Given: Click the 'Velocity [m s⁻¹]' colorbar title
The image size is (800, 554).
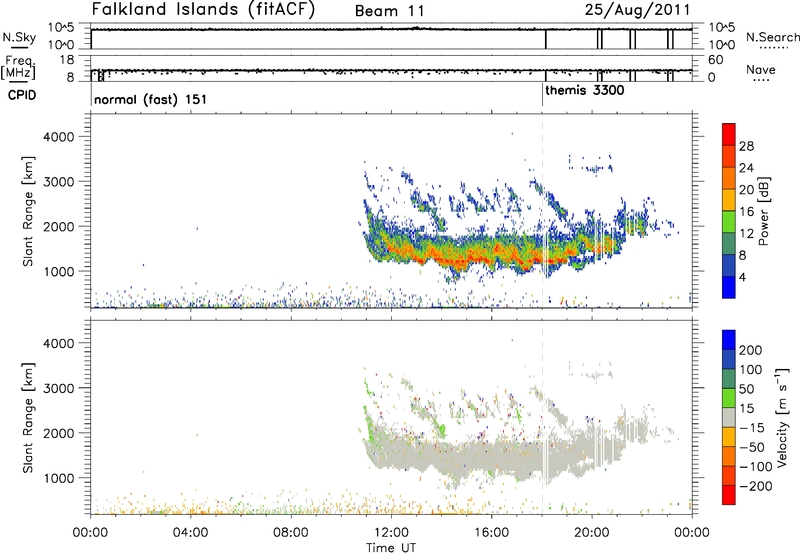Looking at the screenshot, I should (x=782, y=417).
